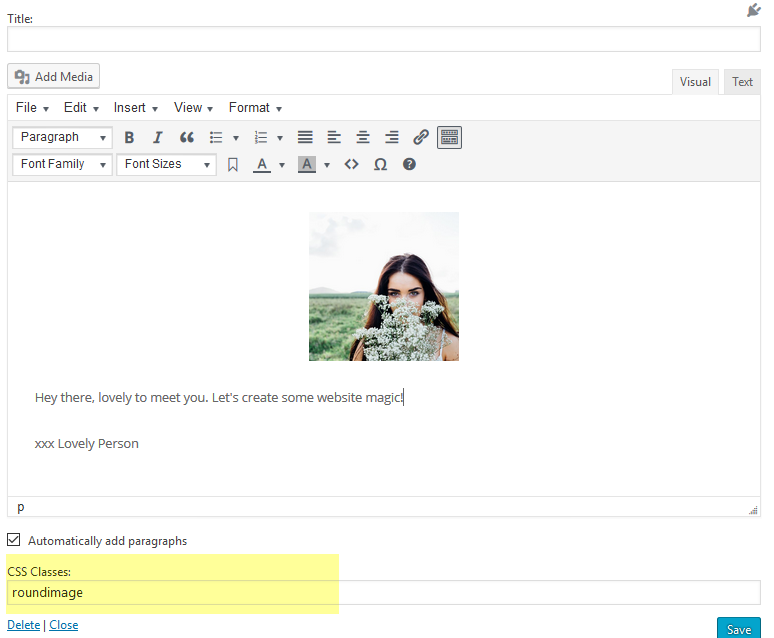
Task: Insert a bulleted list
Action: [216, 137]
